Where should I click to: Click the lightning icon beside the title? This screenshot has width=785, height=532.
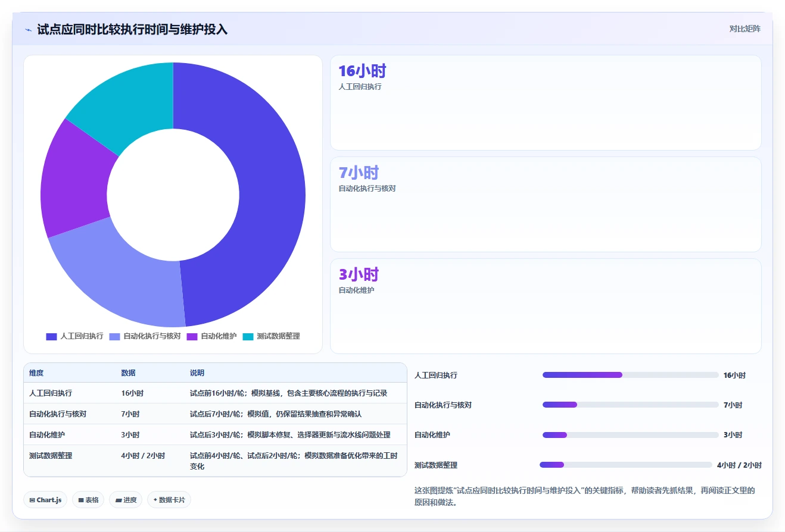click(28, 30)
